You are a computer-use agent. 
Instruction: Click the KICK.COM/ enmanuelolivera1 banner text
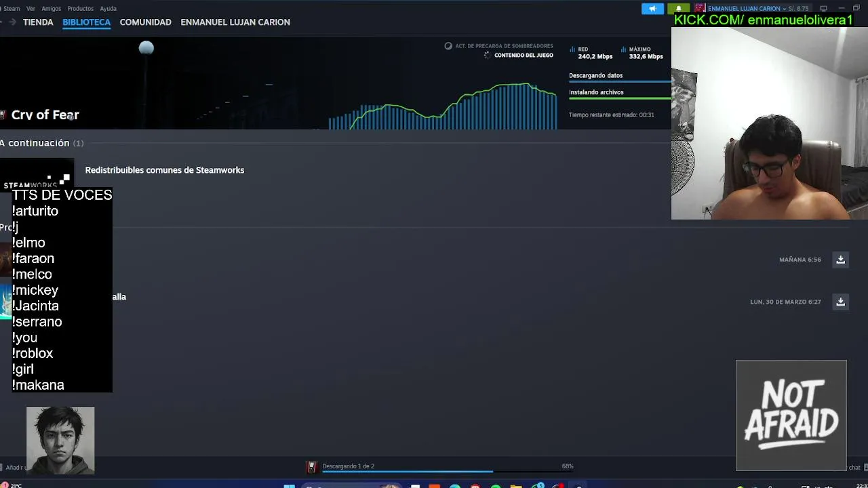(x=763, y=20)
